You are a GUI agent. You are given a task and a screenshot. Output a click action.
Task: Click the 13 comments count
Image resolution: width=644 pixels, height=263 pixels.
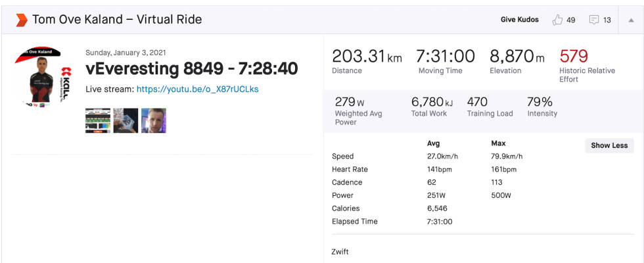[607, 20]
